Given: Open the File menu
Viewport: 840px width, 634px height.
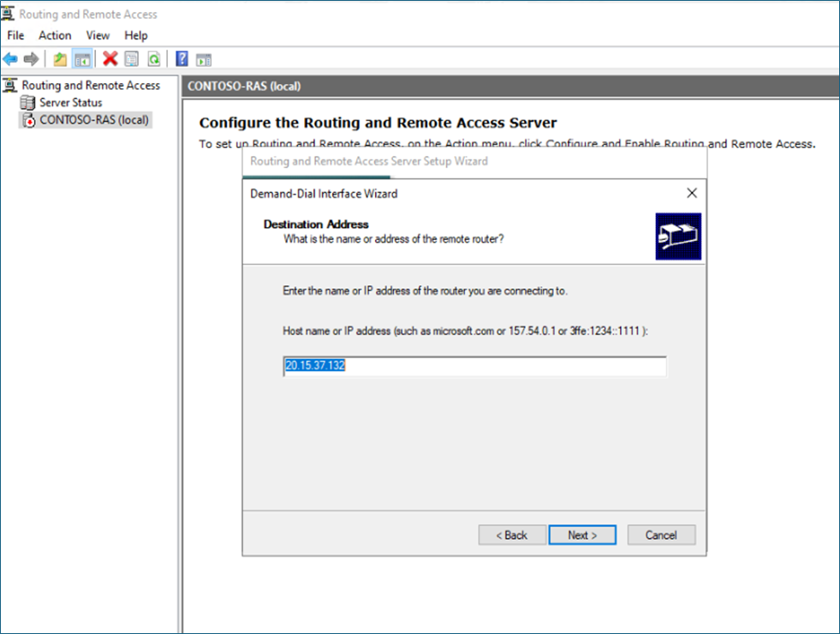Looking at the screenshot, I should coord(15,35).
